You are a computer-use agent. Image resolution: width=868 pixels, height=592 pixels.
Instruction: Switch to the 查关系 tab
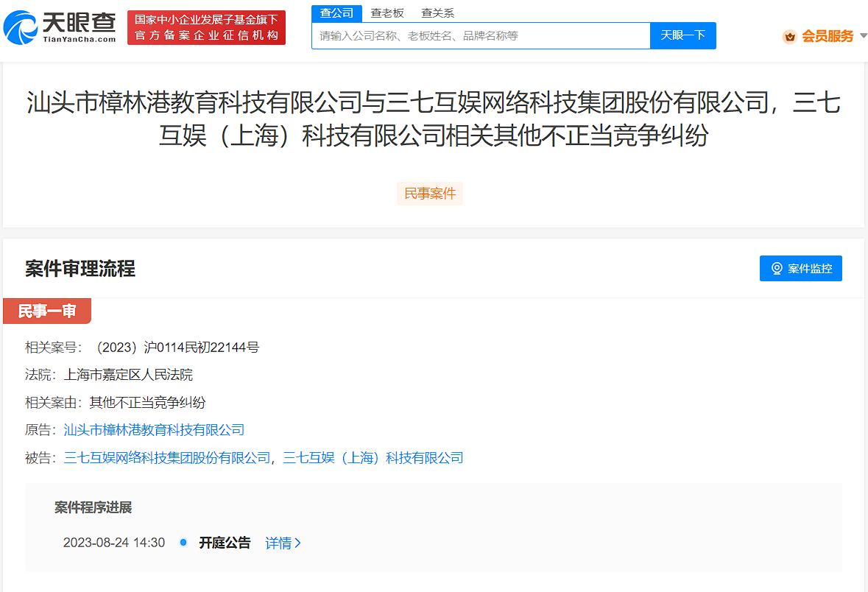pos(436,13)
